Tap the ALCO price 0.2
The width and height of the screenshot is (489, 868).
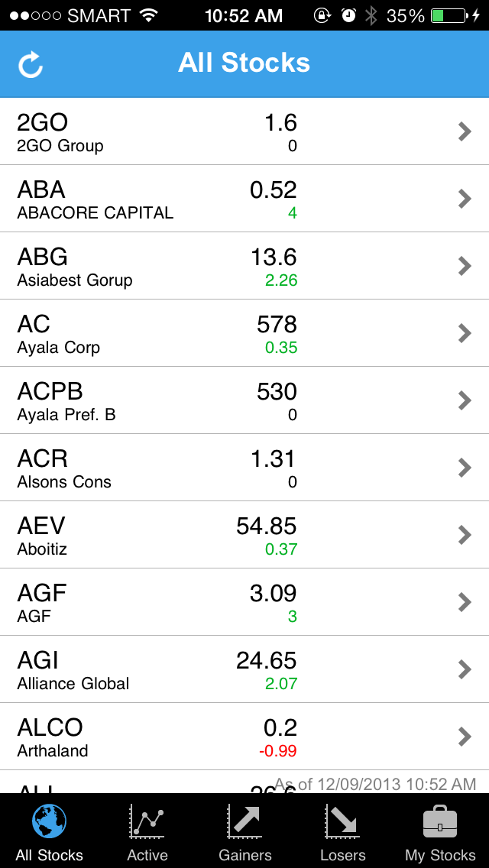(279, 727)
